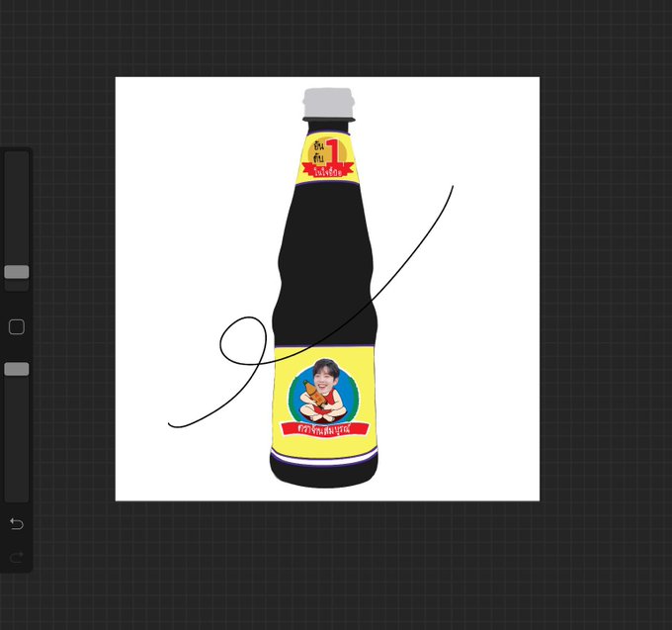Click the brush opacity slider handle
Viewport: 672px width, 630px height.
pos(17,369)
